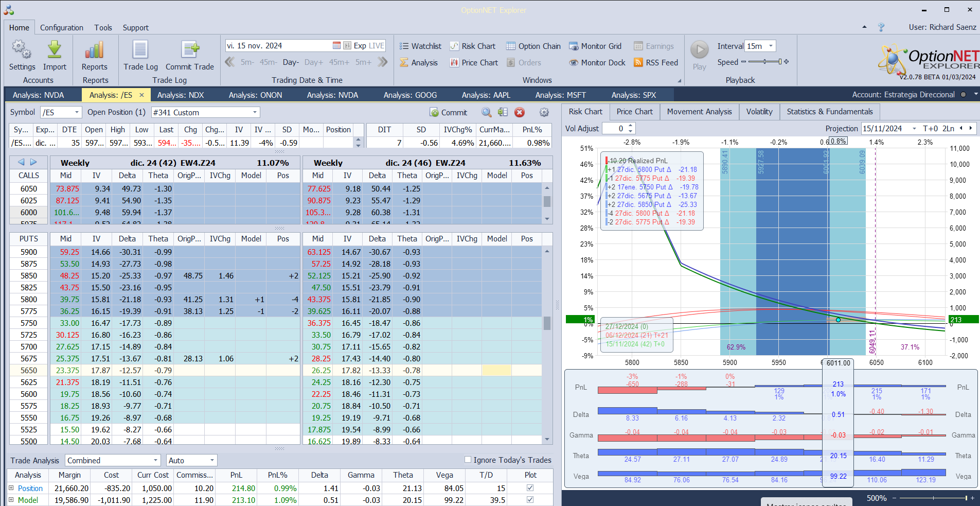Toggle Ignore Today's Trades checkbox
This screenshot has height=506, width=980.
coord(468,460)
